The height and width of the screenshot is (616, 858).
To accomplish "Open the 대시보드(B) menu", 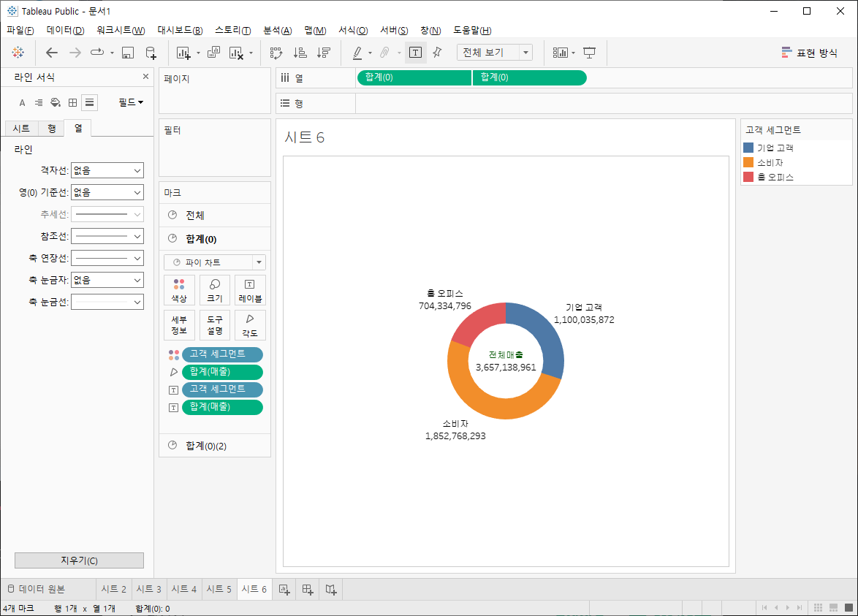I will pos(180,31).
